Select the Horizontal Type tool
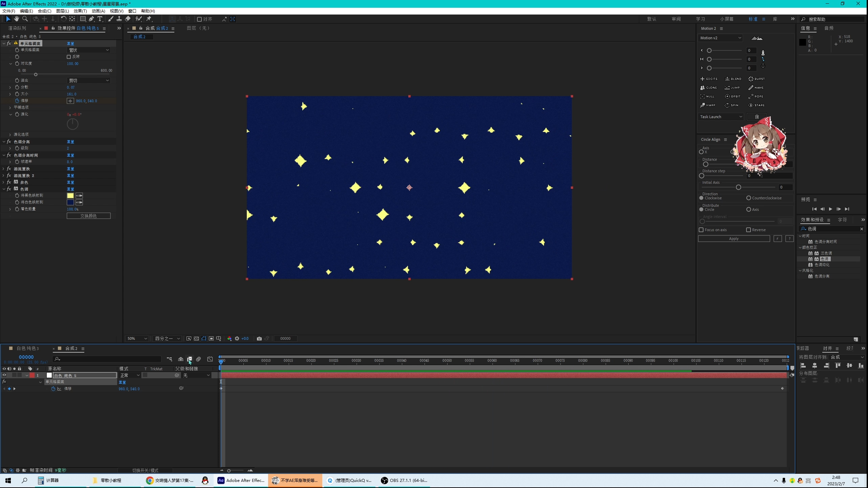This screenshot has height=488, width=868. tap(100, 19)
